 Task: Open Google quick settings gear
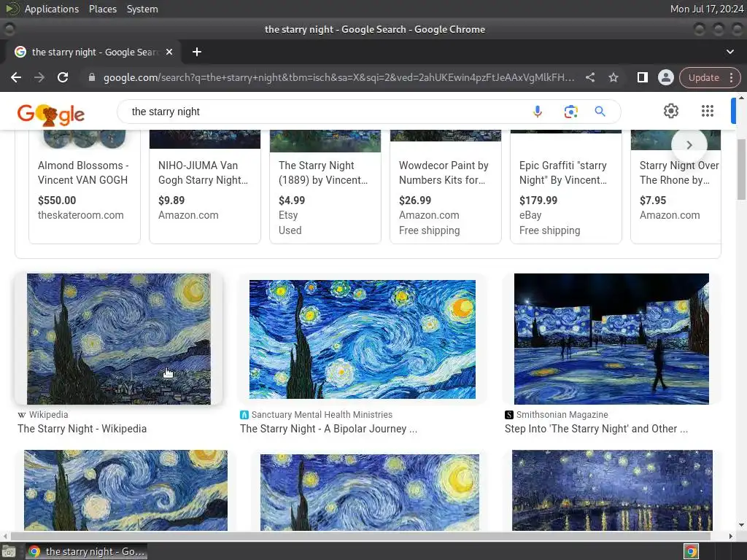click(671, 111)
